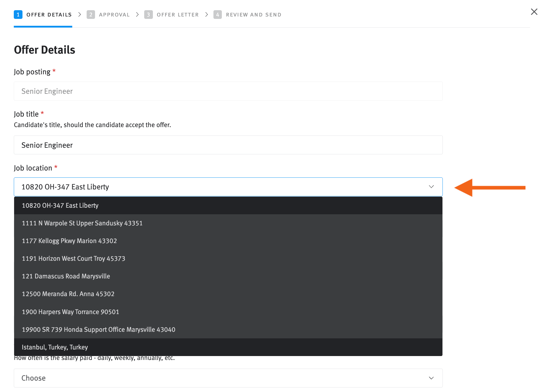The image size is (545, 392).
Task: Close the offer dialog with the X icon
Action: [x=534, y=12]
